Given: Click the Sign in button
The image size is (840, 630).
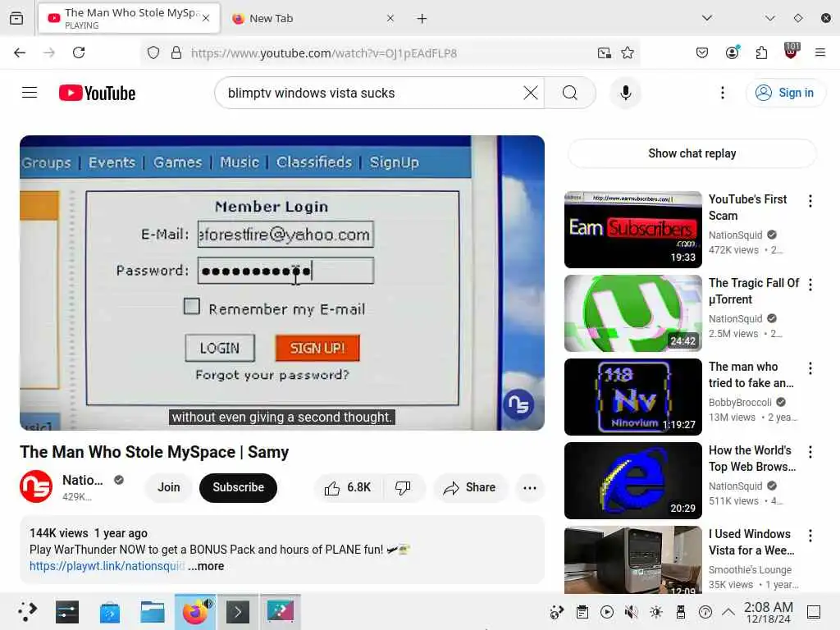Looking at the screenshot, I should (x=785, y=93).
